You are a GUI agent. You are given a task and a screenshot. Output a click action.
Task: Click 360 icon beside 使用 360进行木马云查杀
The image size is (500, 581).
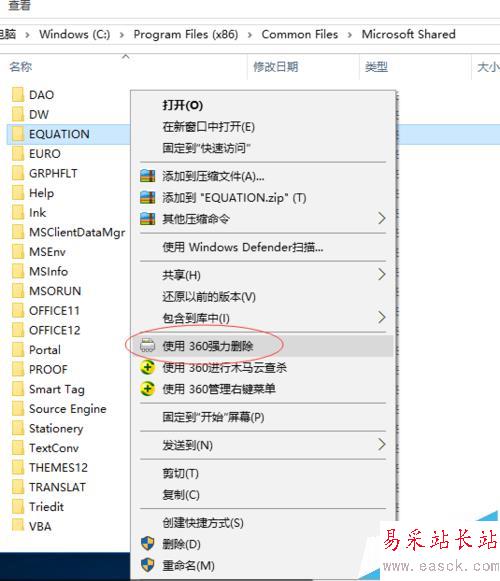click(x=148, y=367)
